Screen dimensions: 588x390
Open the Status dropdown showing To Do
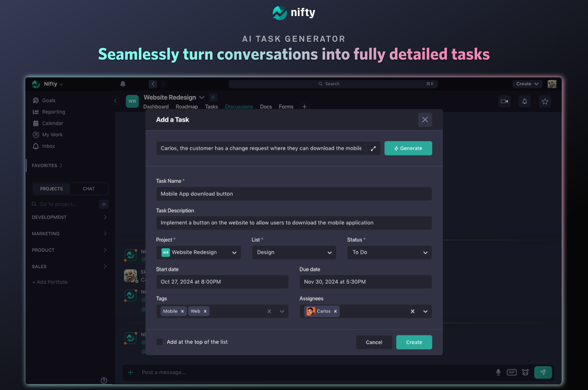coord(389,252)
